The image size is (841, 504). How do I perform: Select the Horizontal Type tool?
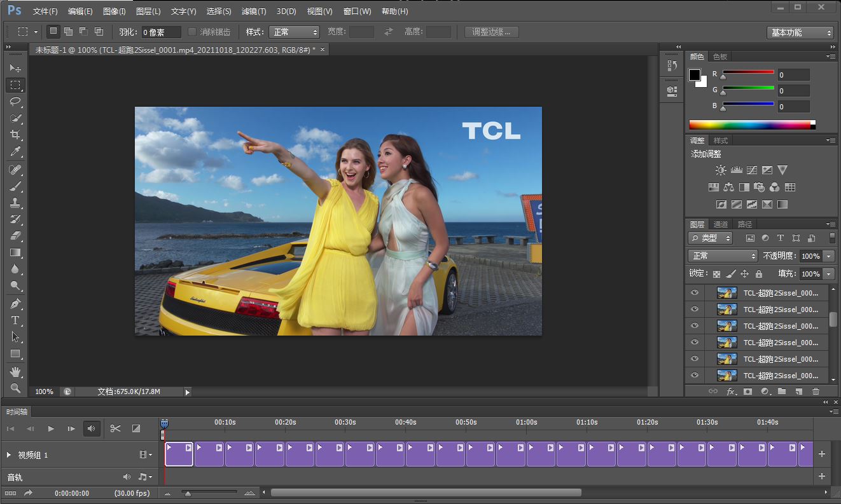point(15,320)
